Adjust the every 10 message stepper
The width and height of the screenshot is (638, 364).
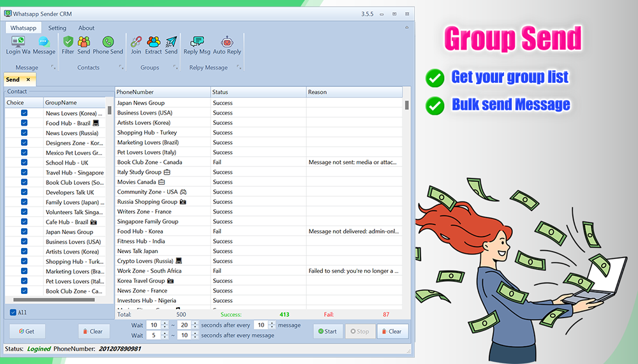[272, 325]
